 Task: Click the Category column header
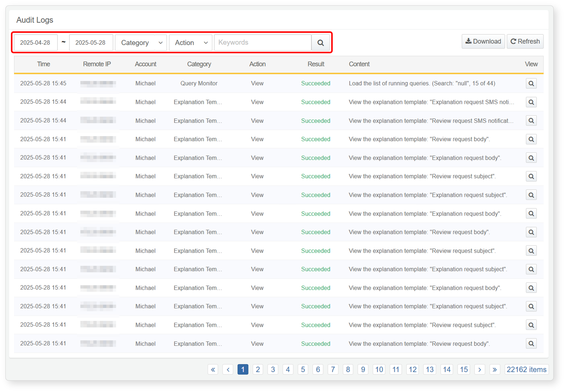[199, 64]
